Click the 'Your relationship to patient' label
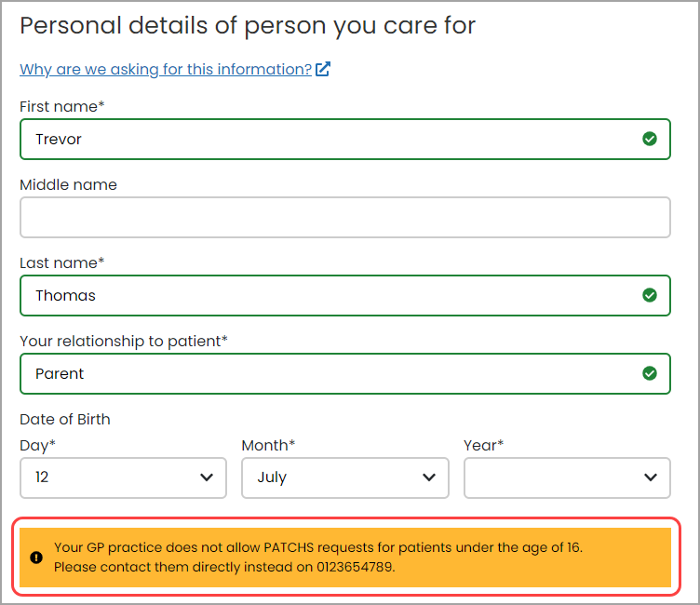This screenshot has height=605, width=700. (x=123, y=341)
